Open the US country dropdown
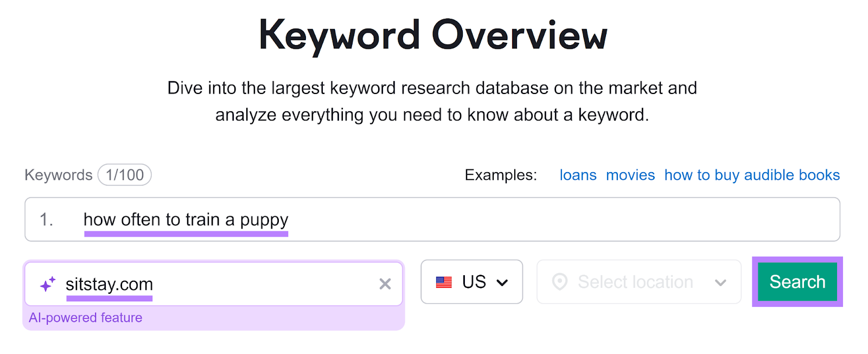This screenshot has height=354, width=868. coord(471,282)
